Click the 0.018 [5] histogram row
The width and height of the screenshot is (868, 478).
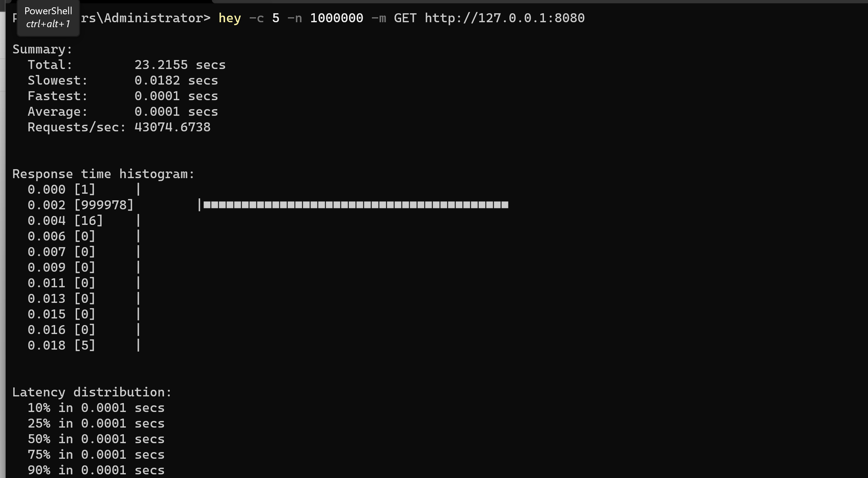(84, 345)
